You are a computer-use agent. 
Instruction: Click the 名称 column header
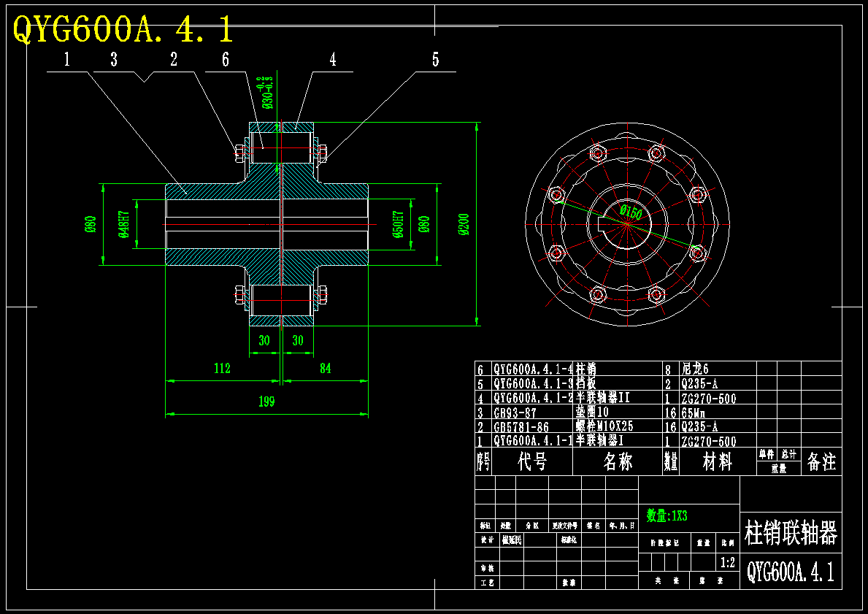[x=618, y=461]
